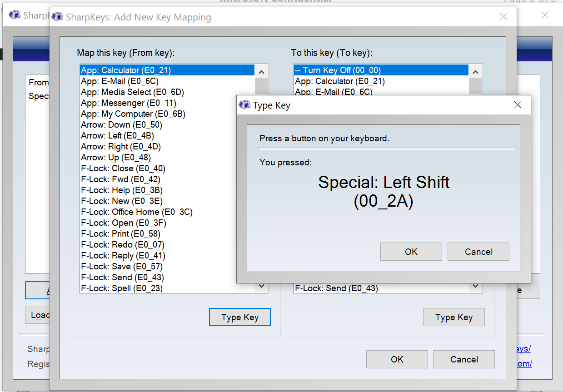Click Type Key under the To key list
Screen dimensions: 563x392
pos(453,317)
